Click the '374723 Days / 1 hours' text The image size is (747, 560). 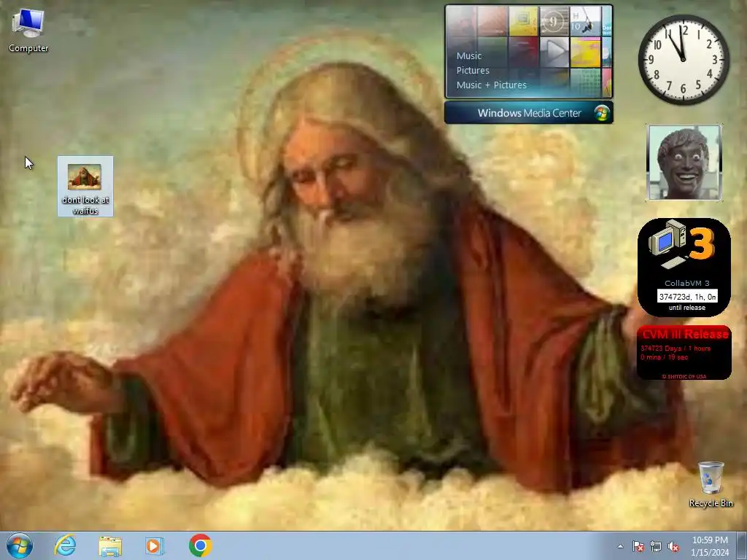[x=676, y=348]
